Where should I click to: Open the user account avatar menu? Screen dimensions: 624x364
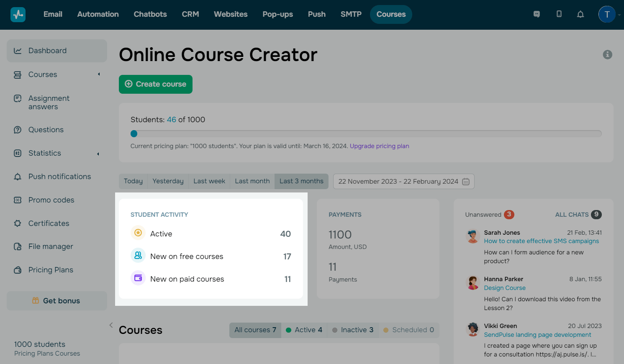[x=606, y=14]
